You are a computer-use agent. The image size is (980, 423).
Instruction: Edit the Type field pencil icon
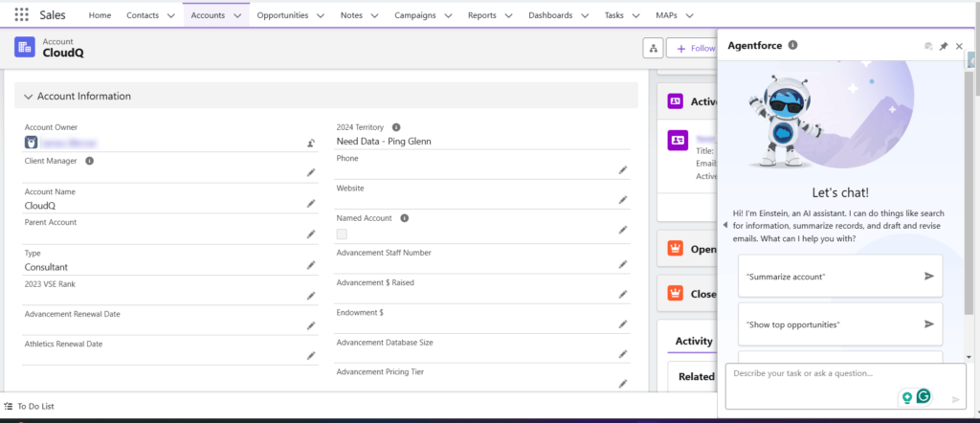click(x=311, y=265)
